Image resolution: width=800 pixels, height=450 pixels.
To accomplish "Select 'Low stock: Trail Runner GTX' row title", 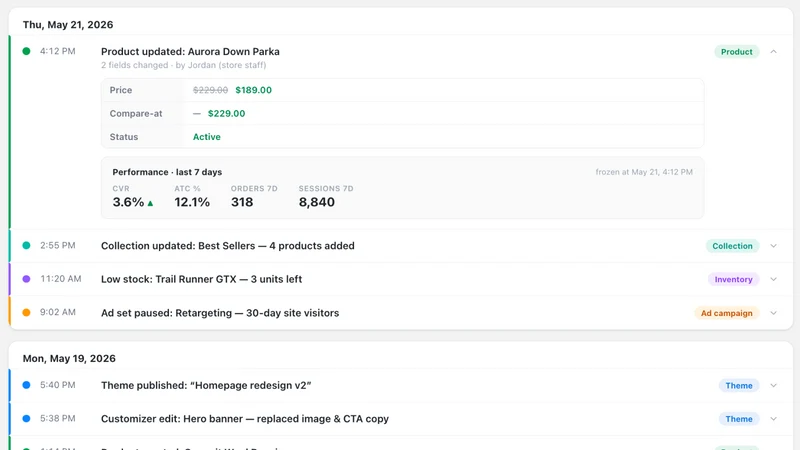I will pyautogui.click(x=202, y=279).
